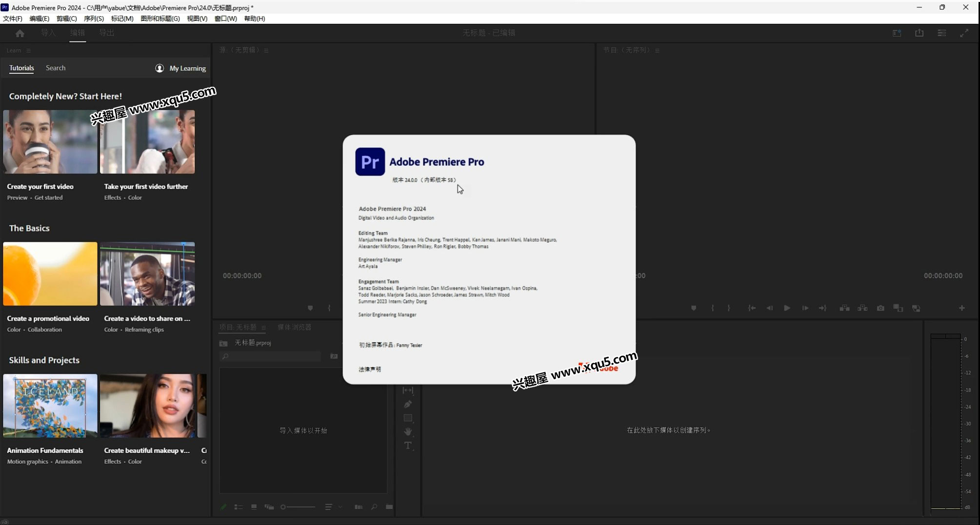Select the Rectangle tool

point(408,418)
